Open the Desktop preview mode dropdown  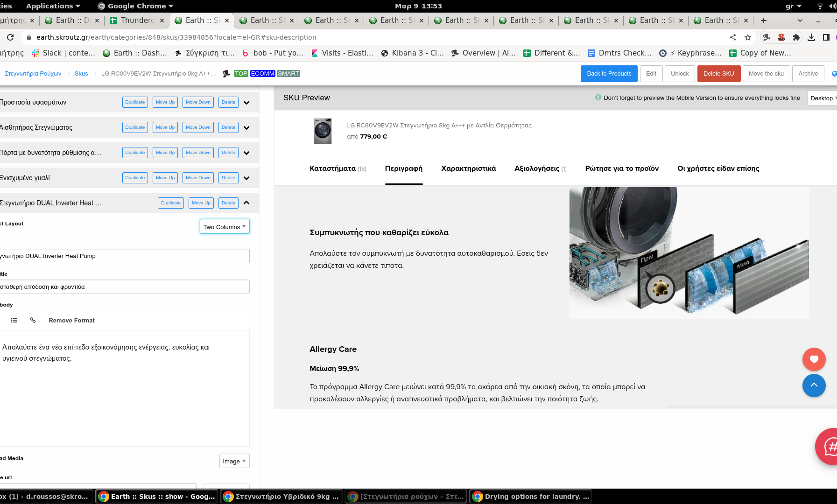coord(823,98)
